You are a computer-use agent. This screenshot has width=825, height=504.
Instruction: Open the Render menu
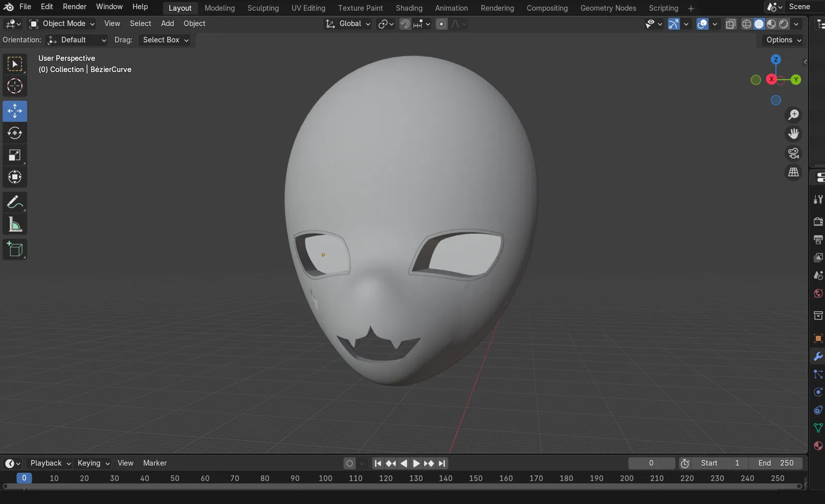[x=74, y=7]
